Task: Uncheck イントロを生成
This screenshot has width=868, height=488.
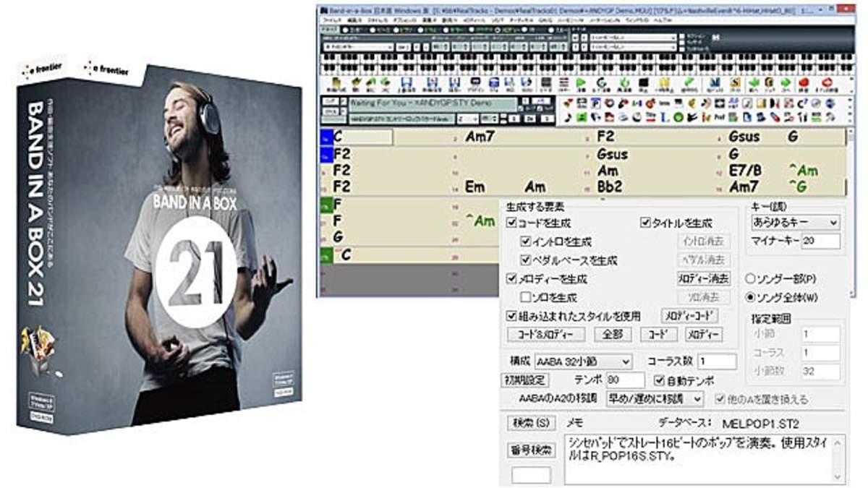Action: pyautogui.click(x=526, y=242)
